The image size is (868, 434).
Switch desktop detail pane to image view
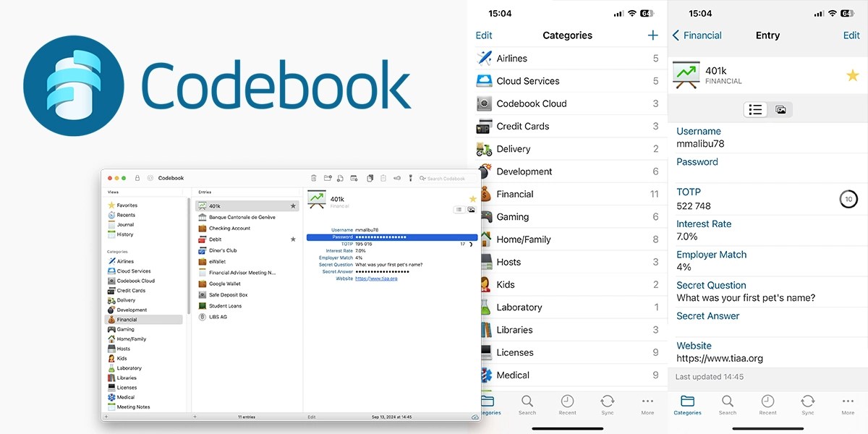click(470, 210)
